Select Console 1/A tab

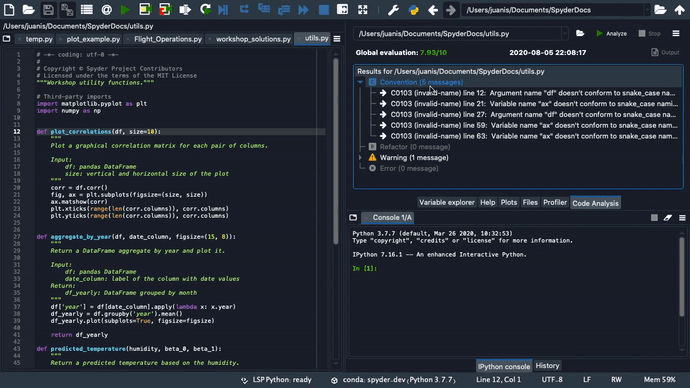click(x=388, y=217)
